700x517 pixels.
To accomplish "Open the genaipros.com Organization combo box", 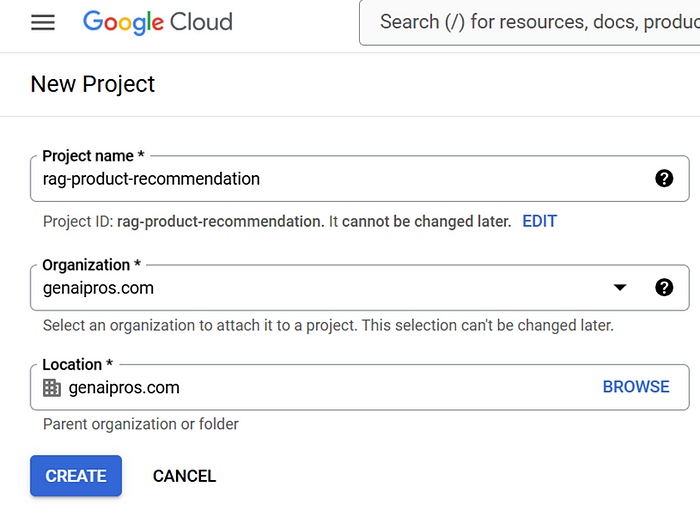I will point(320,288).
